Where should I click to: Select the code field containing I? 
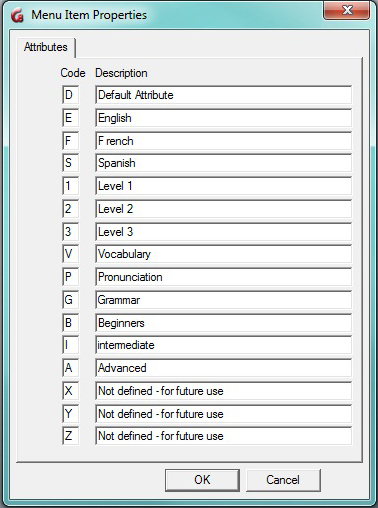pyautogui.click(x=71, y=345)
